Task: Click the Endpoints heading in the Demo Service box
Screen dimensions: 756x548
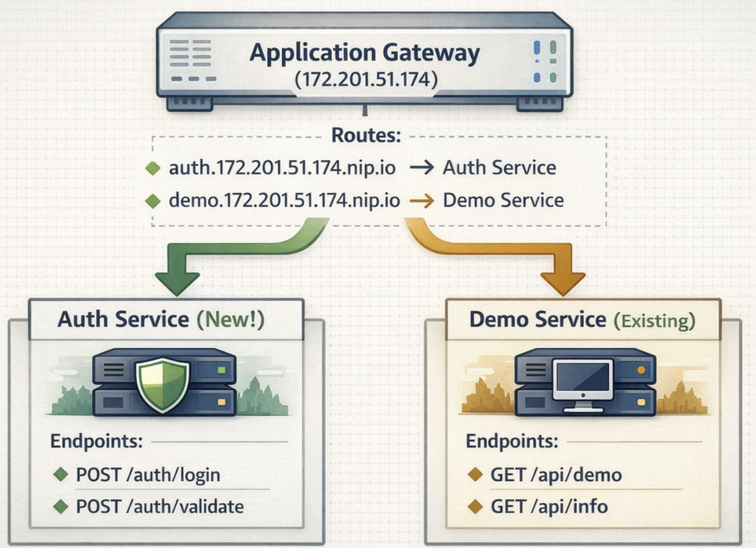Action: point(511,442)
